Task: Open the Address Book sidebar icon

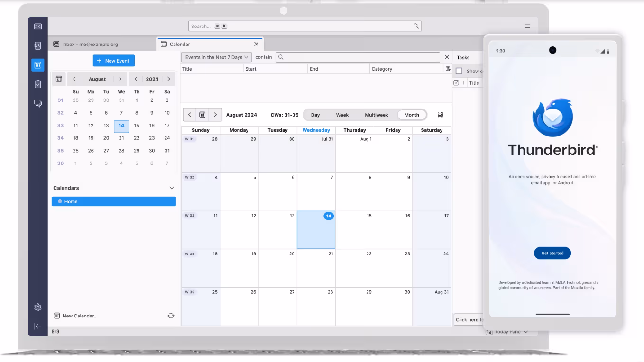Action: pos(38,45)
